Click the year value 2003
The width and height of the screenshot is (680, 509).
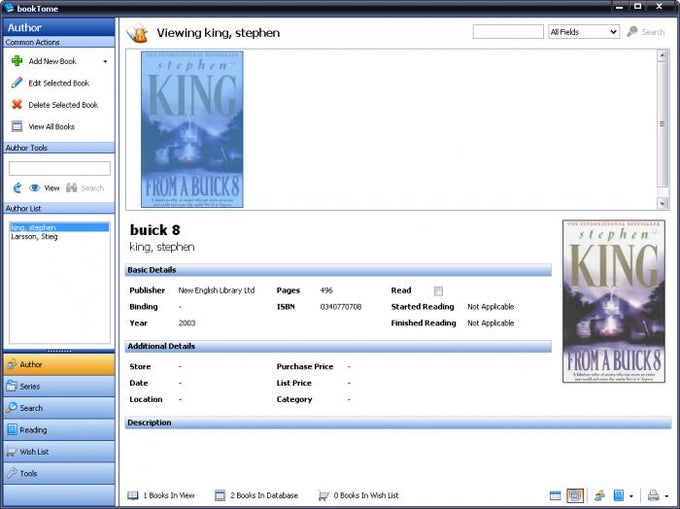point(187,323)
